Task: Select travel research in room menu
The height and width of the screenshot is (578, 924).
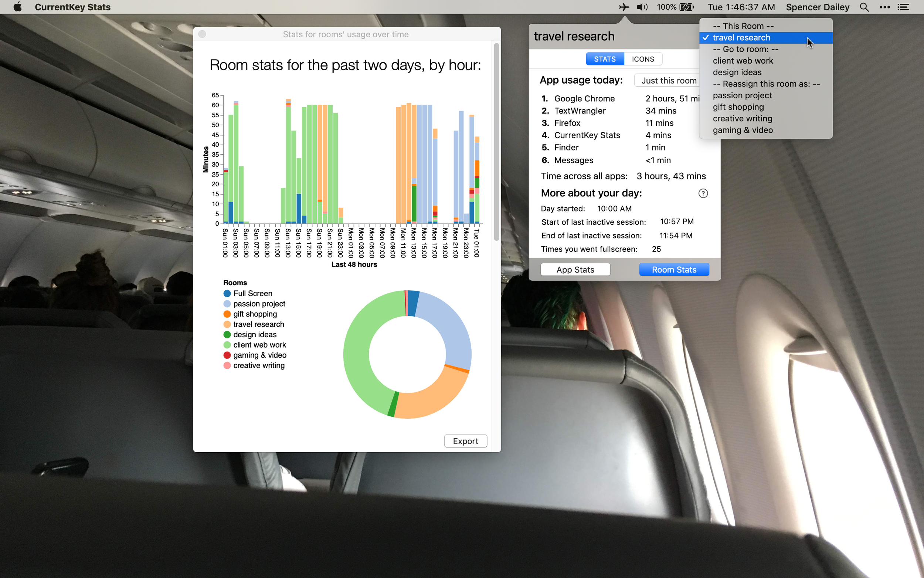Action: tap(766, 37)
